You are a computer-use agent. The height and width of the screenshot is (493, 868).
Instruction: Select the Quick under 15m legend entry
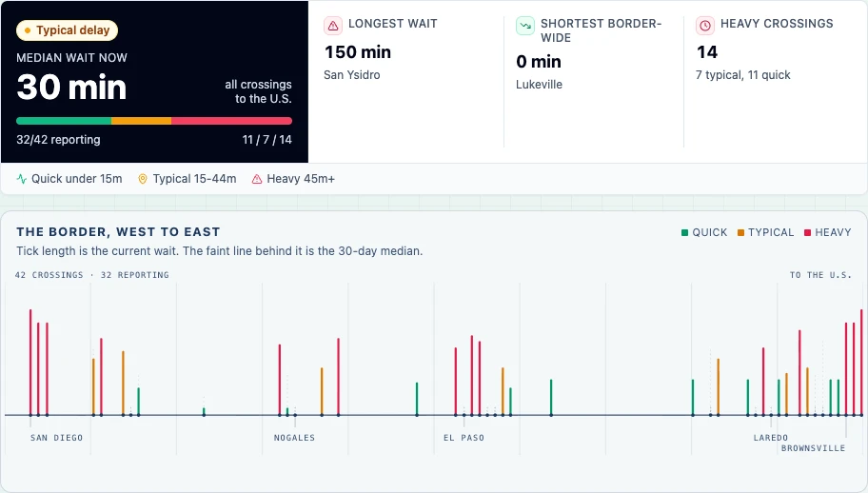(69, 179)
